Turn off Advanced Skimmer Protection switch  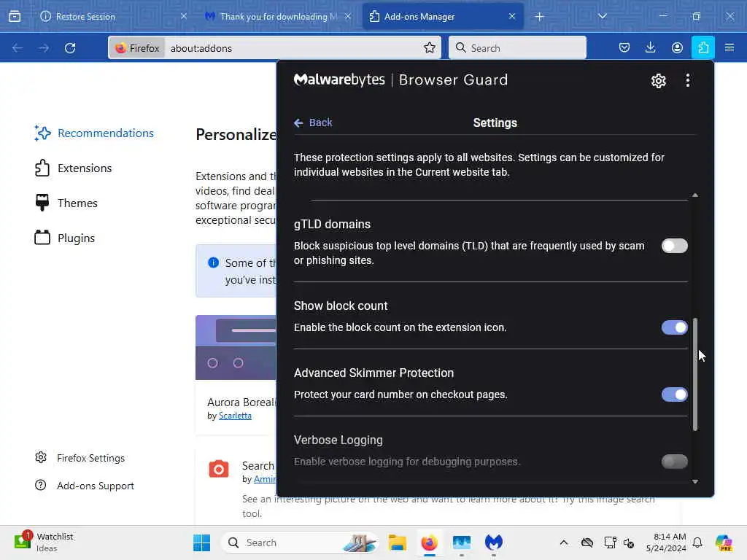click(x=674, y=394)
